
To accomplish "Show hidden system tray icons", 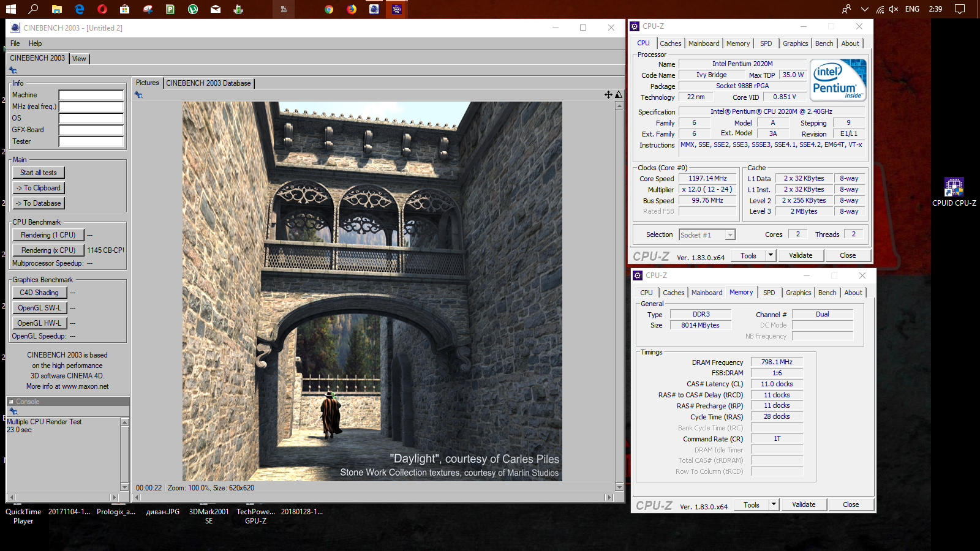I will pos(864,9).
